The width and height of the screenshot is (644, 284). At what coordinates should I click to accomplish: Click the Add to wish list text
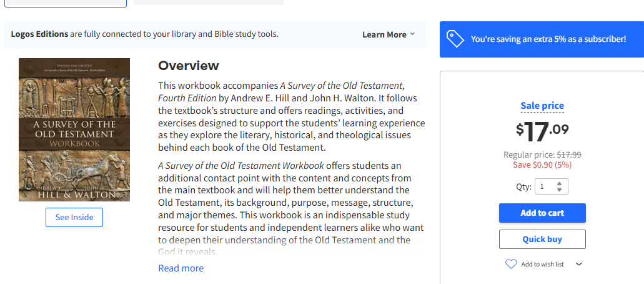pos(542,264)
